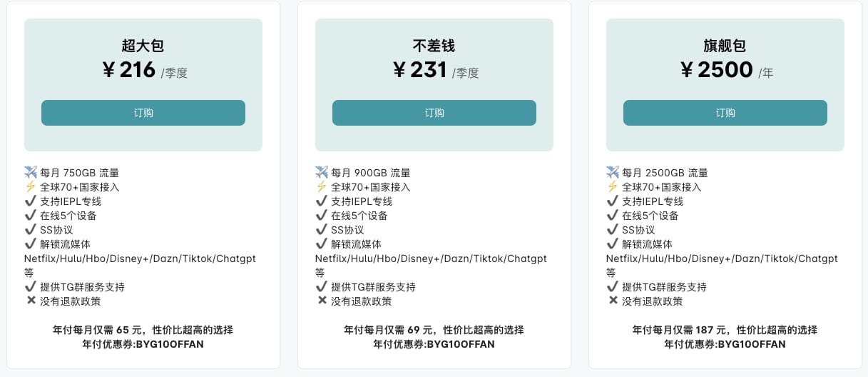Click checkmark beside 提供TG群服务支持 in 旗舰包
Image resolution: width=868 pixels, height=377 pixels.
pos(613,286)
